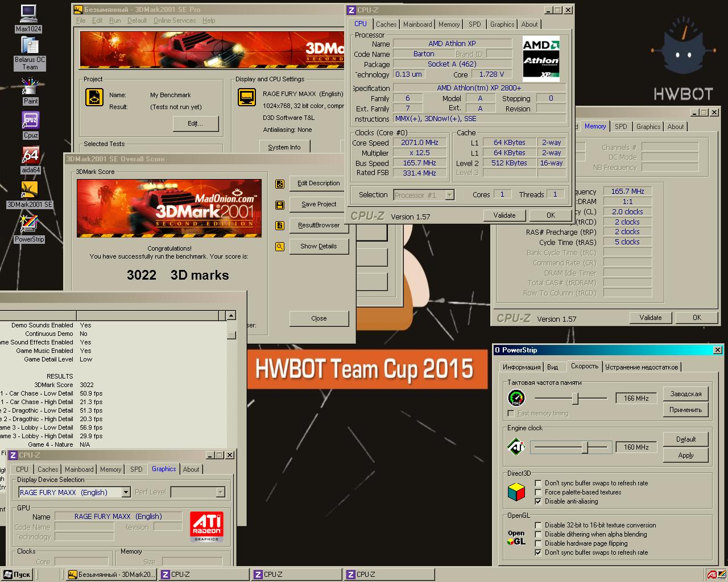Open the Max1024 desktop icon

click(28, 18)
